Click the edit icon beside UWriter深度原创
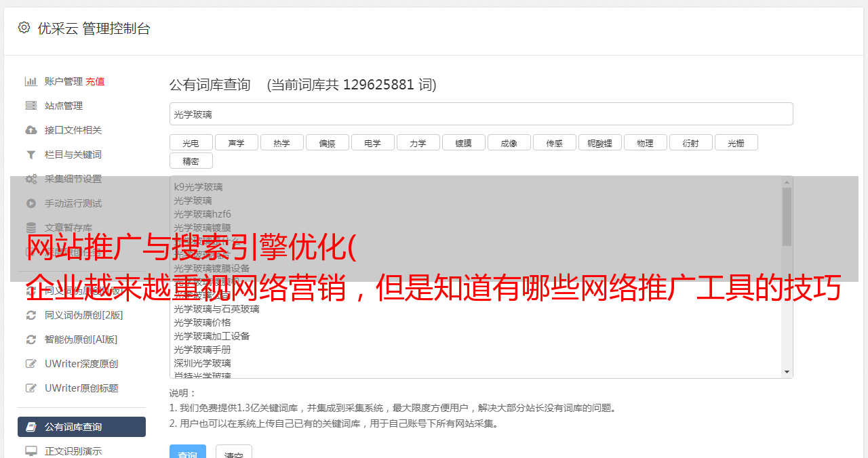The height and width of the screenshot is (458, 868). [x=31, y=364]
